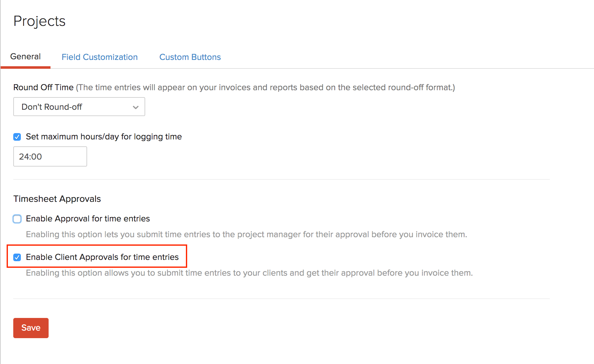Open the Custom Buttons tab
This screenshot has height=364, width=594.
point(190,57)
